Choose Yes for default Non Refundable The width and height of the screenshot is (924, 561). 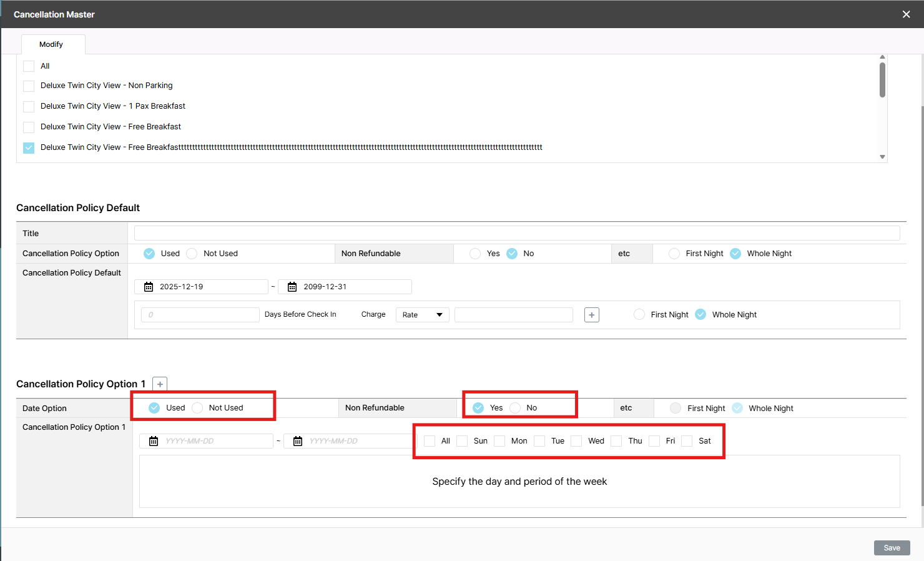click(x=475, y=254)
